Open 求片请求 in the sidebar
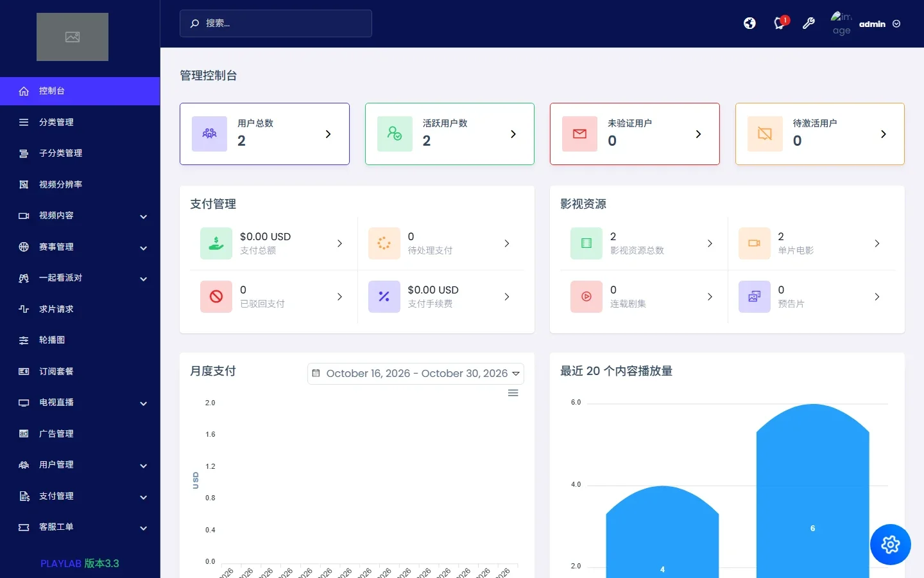The width and height of the screenshot is (924, 578). click(80, 310)
